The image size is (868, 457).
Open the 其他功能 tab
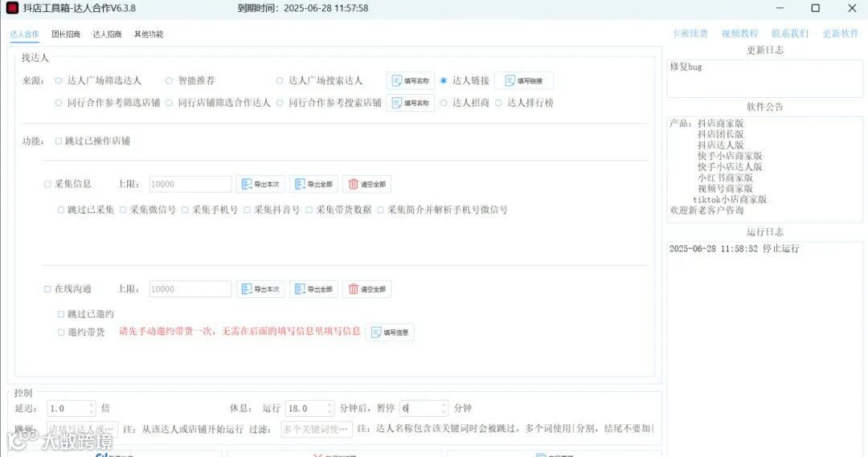149,35
